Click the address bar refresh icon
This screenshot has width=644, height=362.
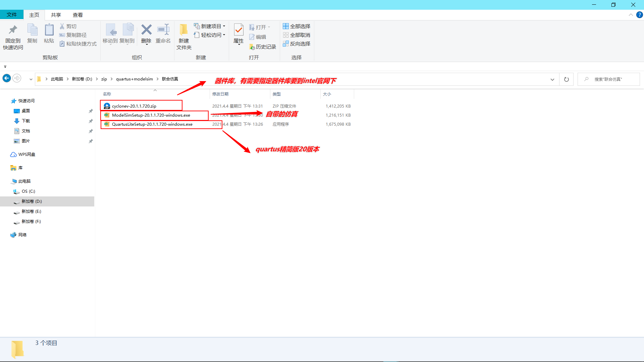[x=567, y=79]
